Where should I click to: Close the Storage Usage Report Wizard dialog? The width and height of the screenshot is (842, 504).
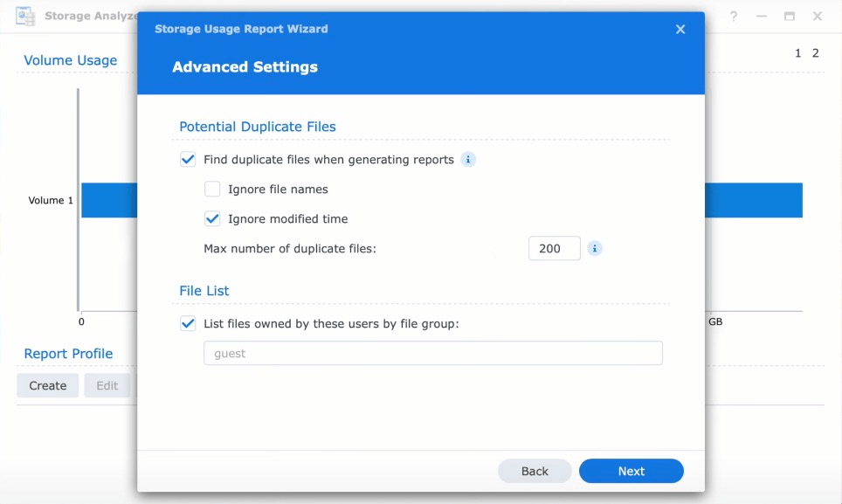coord(680,29)
